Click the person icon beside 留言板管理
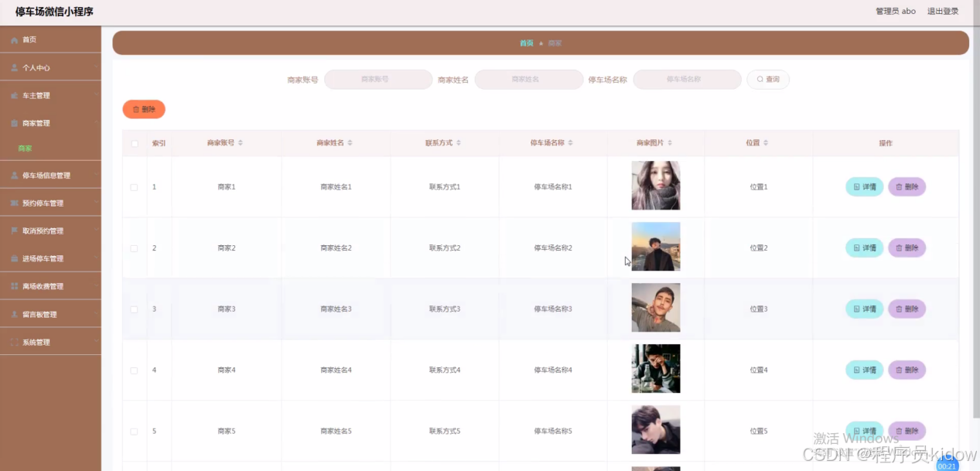The width and height of the screenshot is (980, 471). tap(15, 314)
